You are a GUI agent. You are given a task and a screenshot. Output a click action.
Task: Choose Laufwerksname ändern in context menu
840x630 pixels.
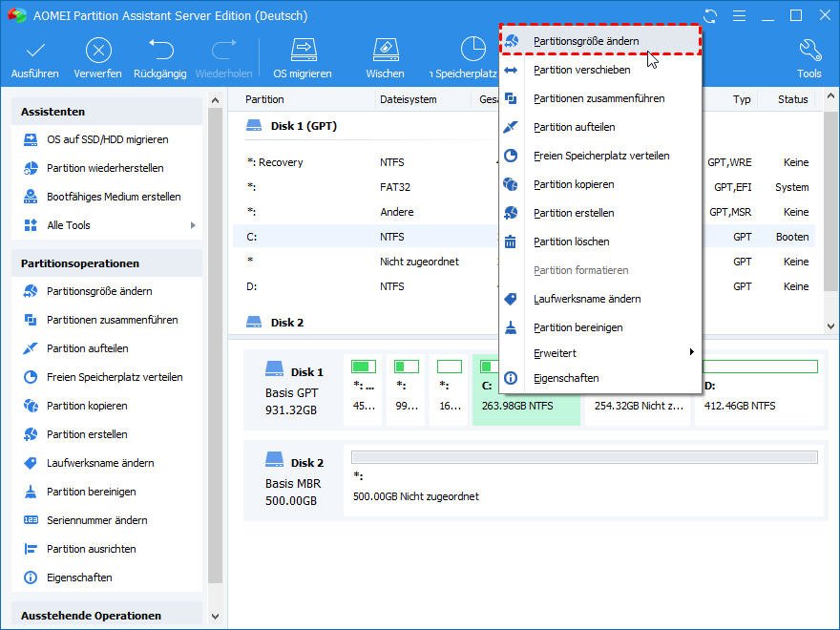coord(600,299)
